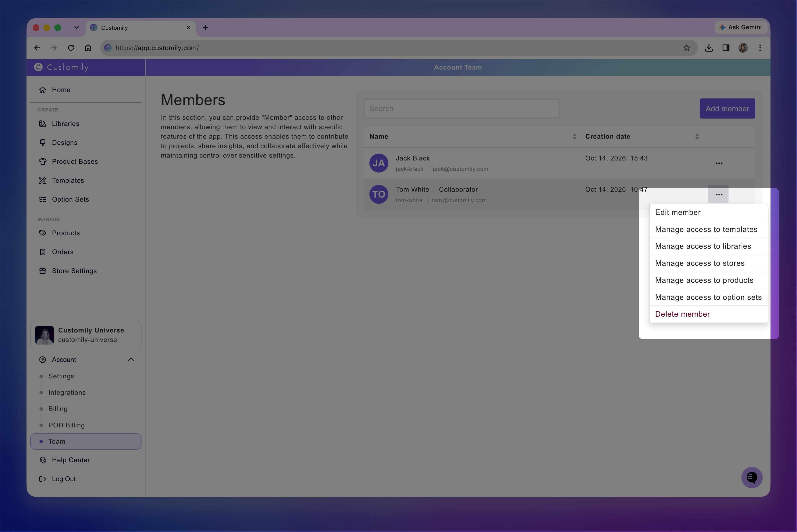Viewport: 797px width, 532px height.
Task: Open Store Settings
Action: 74,271
